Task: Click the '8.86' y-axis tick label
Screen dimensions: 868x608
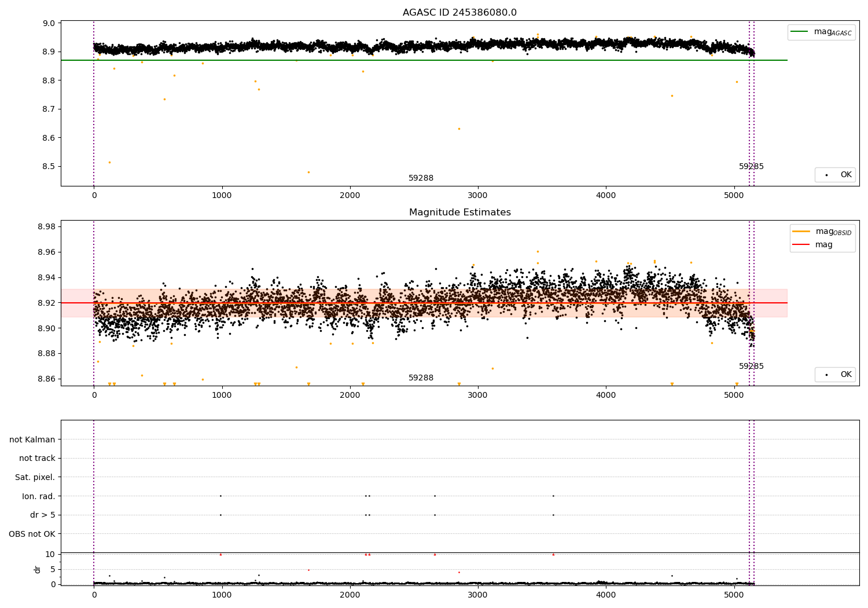Action: click(46, 379)
